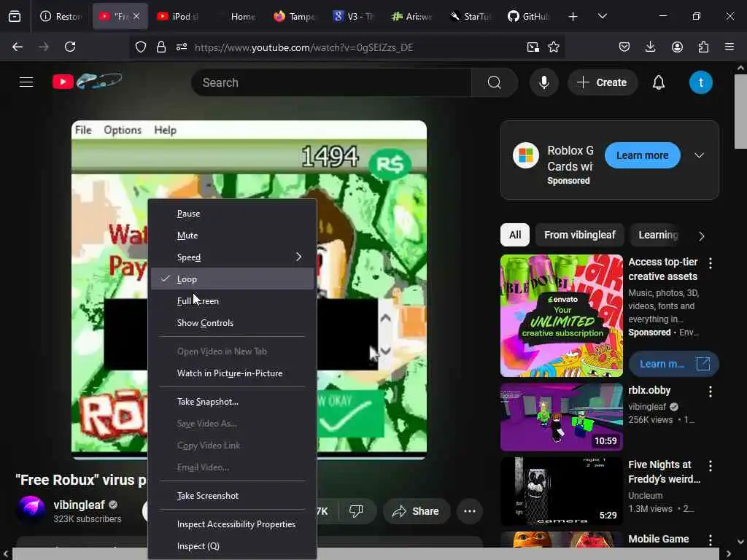Go to YouTube home via logo
This screenshot has width=747, height=560.
coord(88,82)
